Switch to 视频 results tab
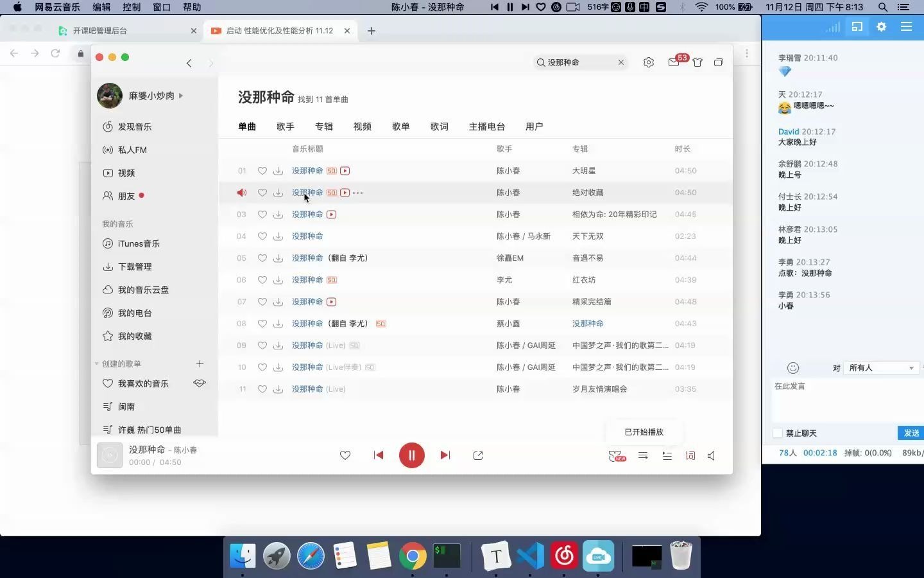Viewport: 924px width, 578px height. pyautogui.click(x=363, y=127)
